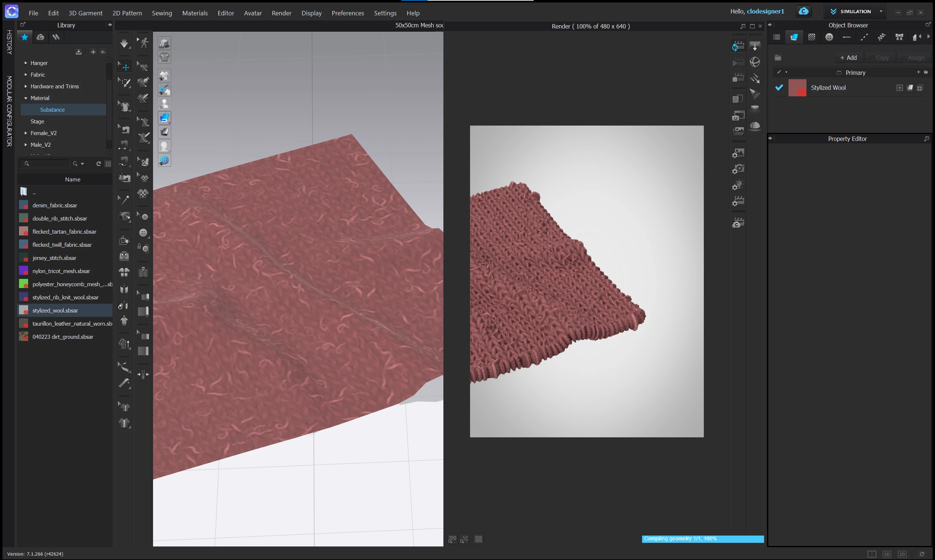Select the Fabric tab icon in Object Browser
This screenshot has width=935, height=560.
[x=794, y=37]
